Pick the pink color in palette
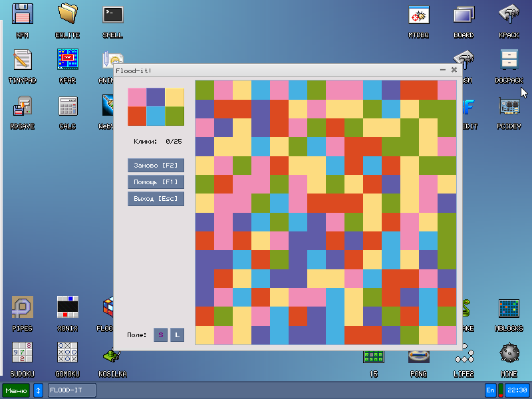The height and width of the screenshot is (399, 532). click(137, 97)
